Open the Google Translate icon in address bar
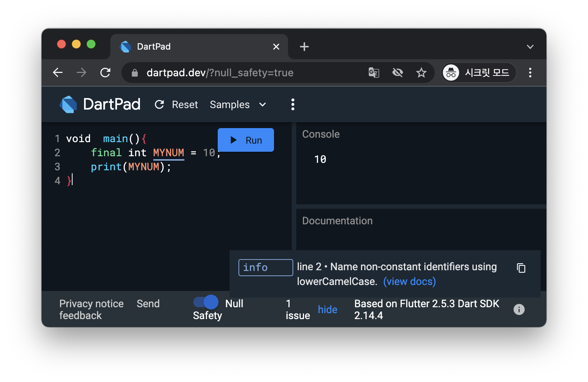 374,73
